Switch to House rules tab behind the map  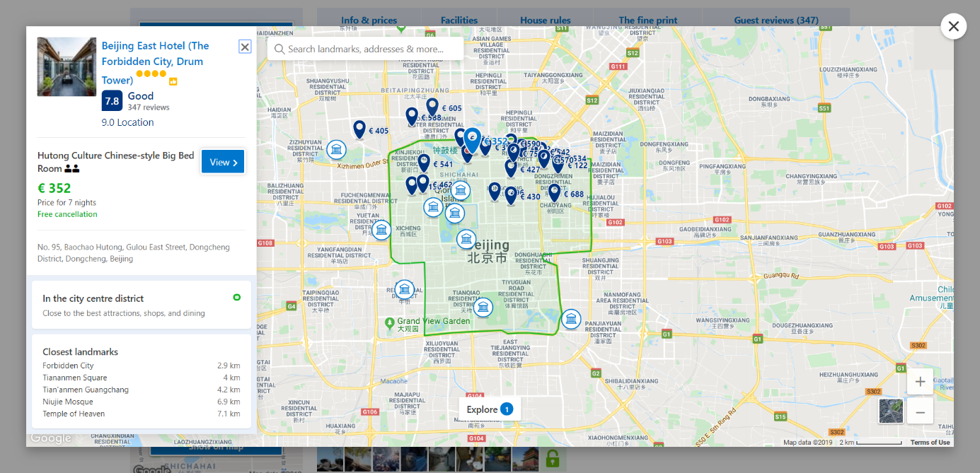pos(545,20)
